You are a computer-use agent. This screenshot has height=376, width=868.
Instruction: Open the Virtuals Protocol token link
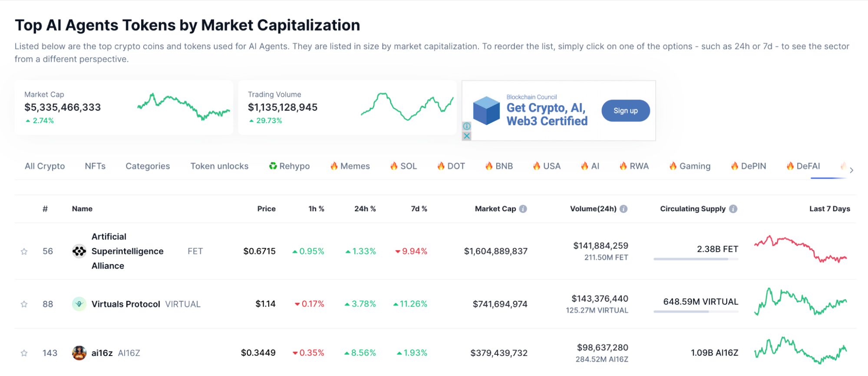[x=125, y=304]
